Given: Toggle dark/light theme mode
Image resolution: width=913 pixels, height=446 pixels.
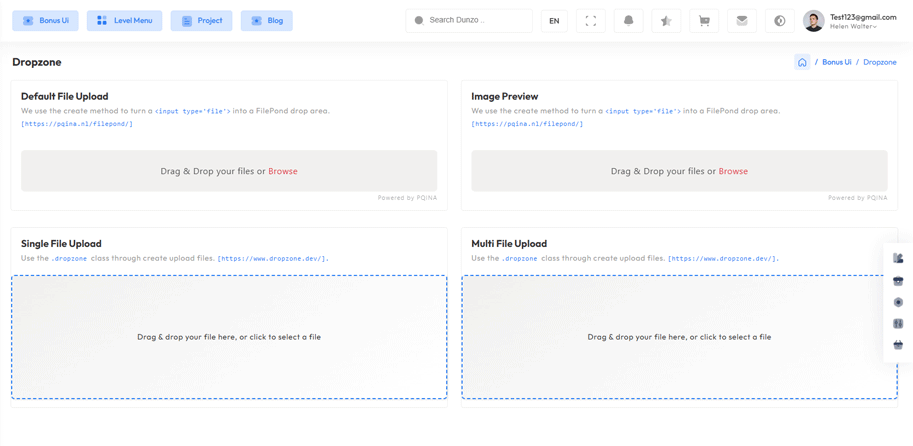Looking at the screenshot, I should point(779,20).
